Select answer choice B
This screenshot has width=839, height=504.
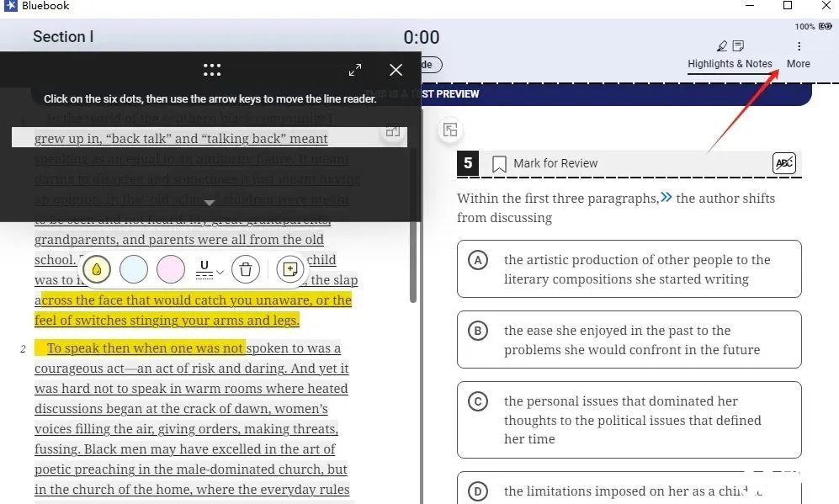(629, 340)
